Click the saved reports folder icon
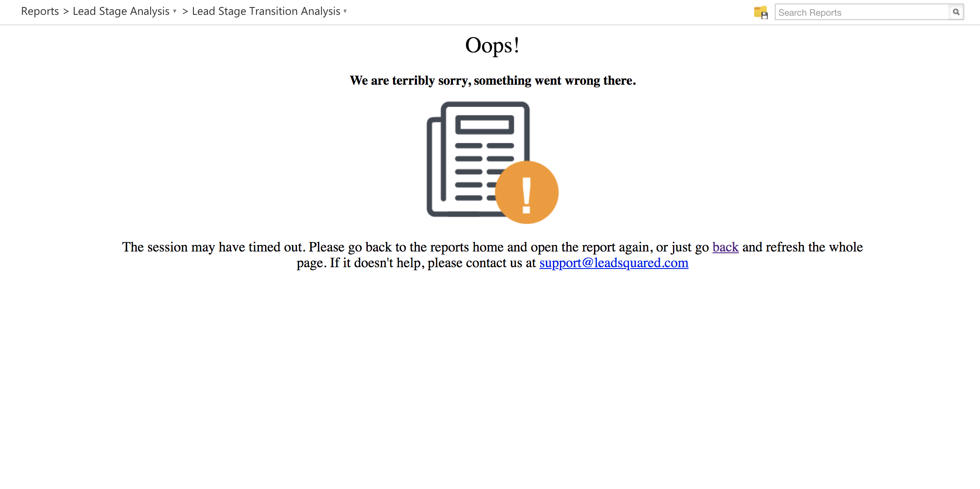Viewport: 980px width, 489px height. (x=760, y=12)
